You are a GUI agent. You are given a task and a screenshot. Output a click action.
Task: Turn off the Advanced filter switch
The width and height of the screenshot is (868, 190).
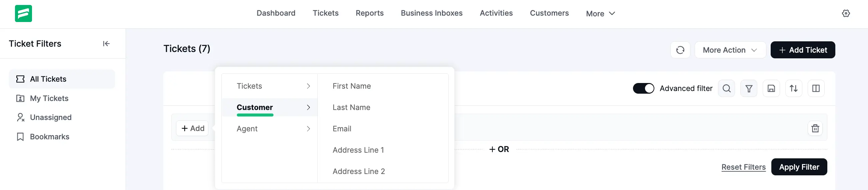coord(643,89)
